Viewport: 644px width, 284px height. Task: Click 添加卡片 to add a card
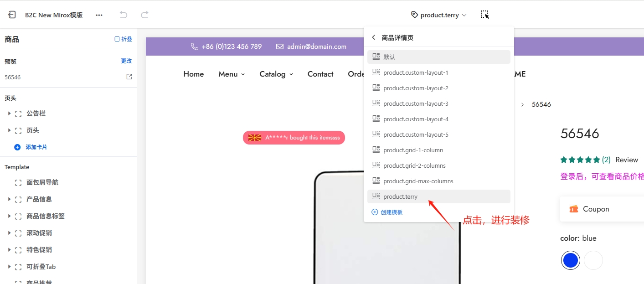coord(36,147)
